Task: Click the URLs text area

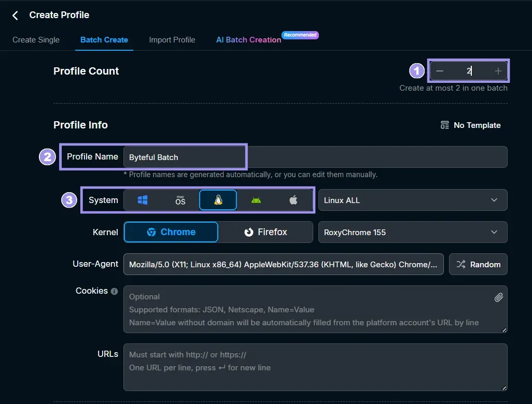Action: [x=315, y=367]
